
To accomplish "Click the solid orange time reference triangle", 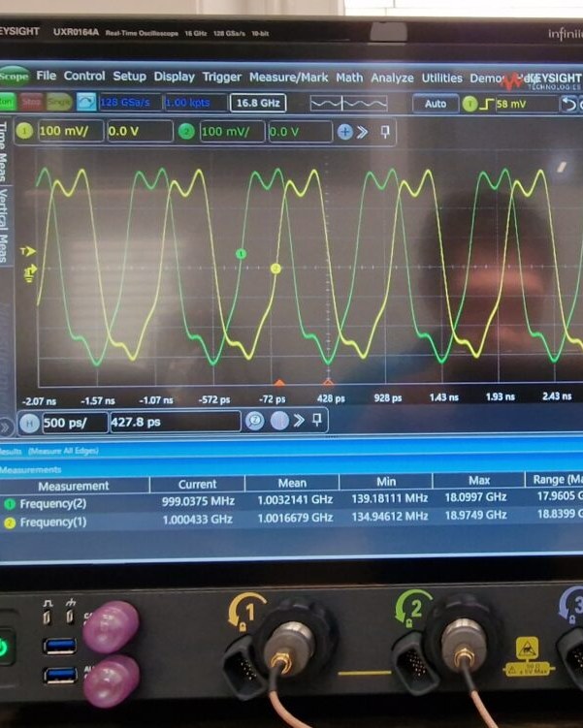I will click(x=279, y=383).
